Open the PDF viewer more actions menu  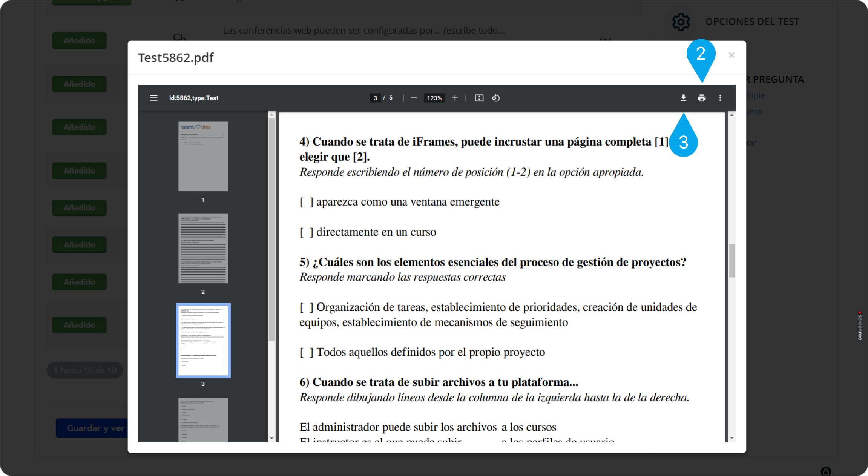(720, 98)
